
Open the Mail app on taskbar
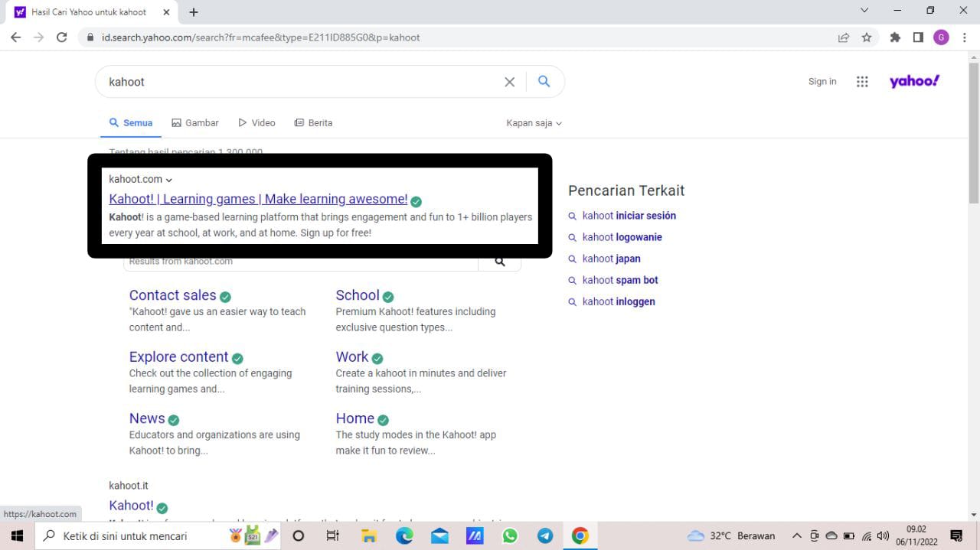coord(439,535)
